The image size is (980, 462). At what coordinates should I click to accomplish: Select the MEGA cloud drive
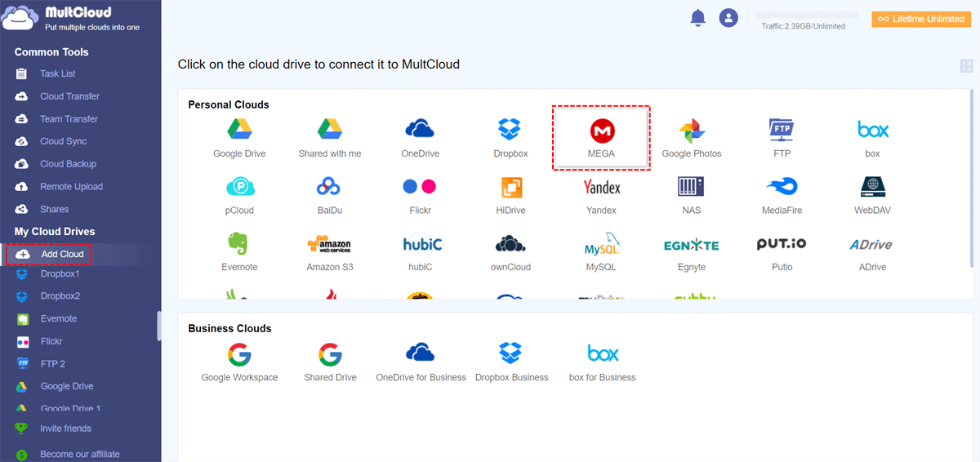[x=601, y=137]
